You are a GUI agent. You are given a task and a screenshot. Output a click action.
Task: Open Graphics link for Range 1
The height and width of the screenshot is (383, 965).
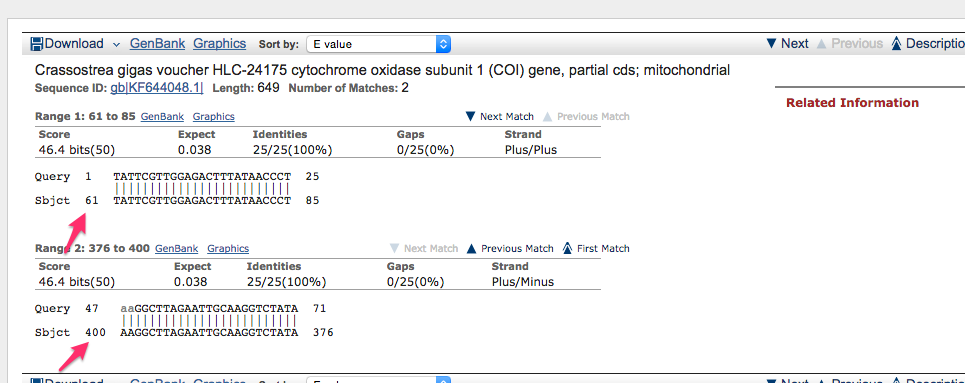tap(214, 116)
